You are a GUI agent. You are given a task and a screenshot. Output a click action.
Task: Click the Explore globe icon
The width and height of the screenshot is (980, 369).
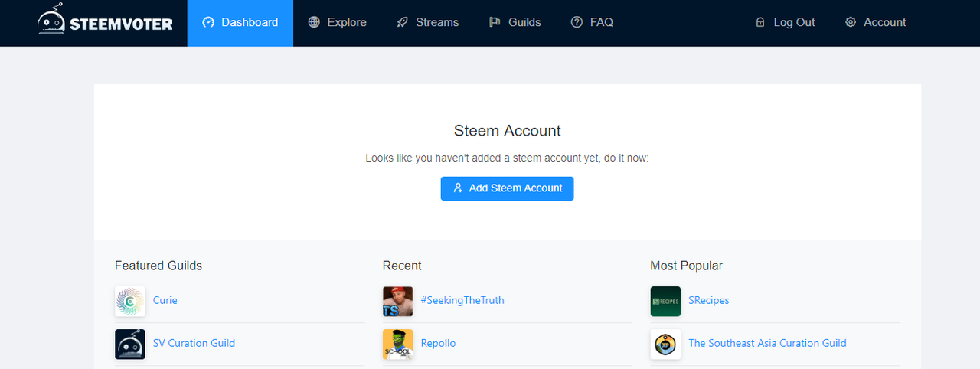coord(314,22)
